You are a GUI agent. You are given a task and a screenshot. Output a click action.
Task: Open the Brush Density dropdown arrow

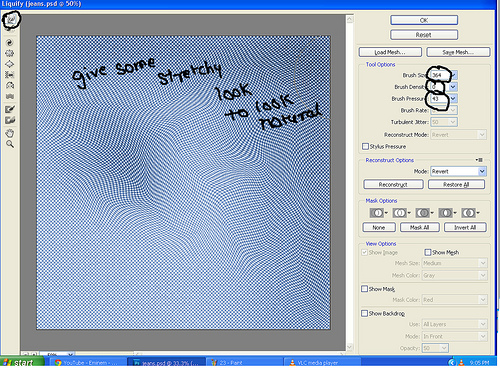click(x=453, y=87)
